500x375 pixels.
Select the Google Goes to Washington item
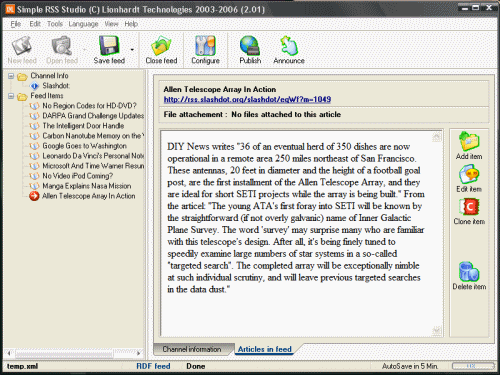coord(84,146)
